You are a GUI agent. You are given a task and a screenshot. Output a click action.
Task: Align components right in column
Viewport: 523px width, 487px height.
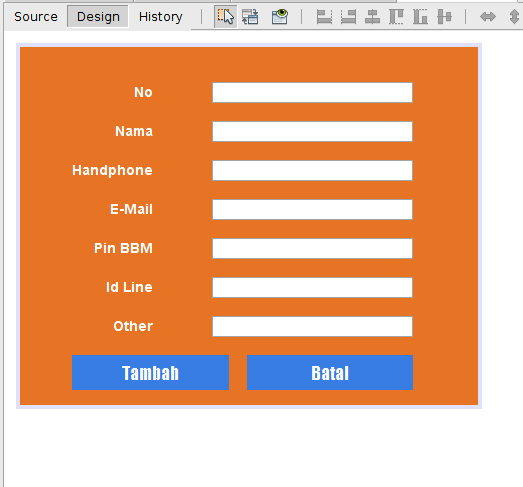tap(348, 16)
